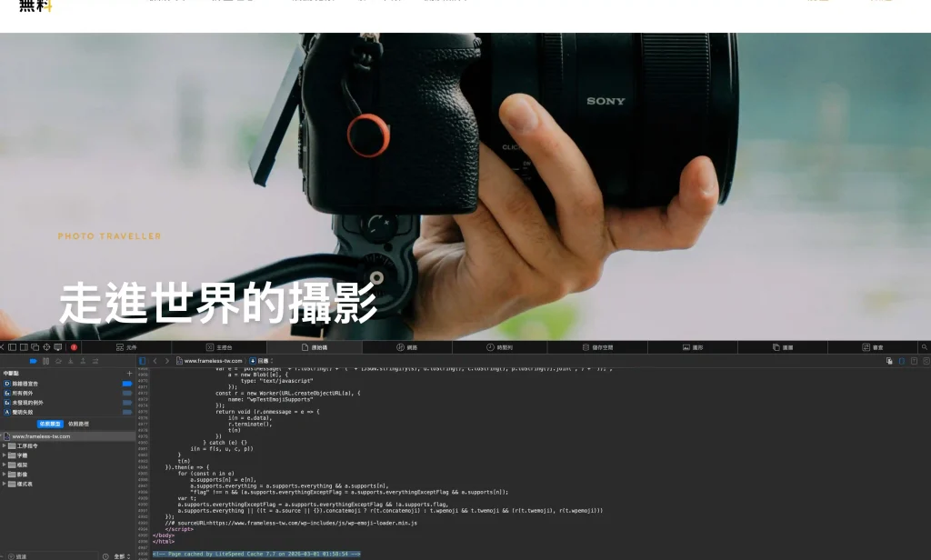Toggle the 除錯器宣告 breakpoint switch

[x=127, y=382]
